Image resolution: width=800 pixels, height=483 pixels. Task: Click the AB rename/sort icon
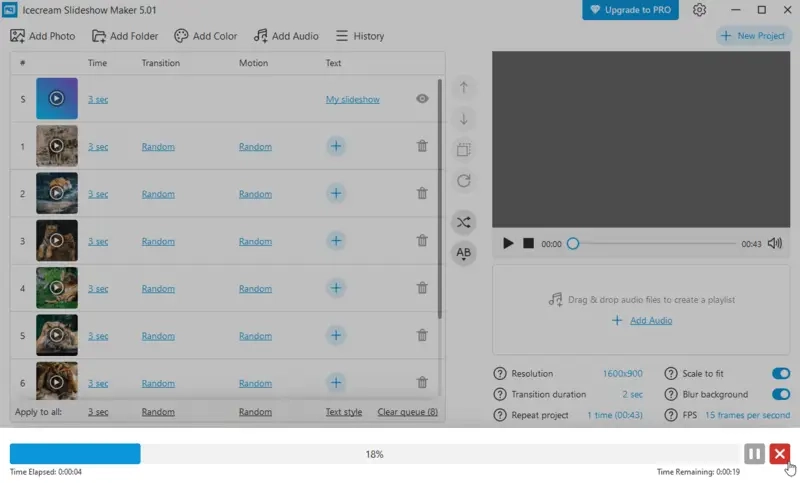463,253
